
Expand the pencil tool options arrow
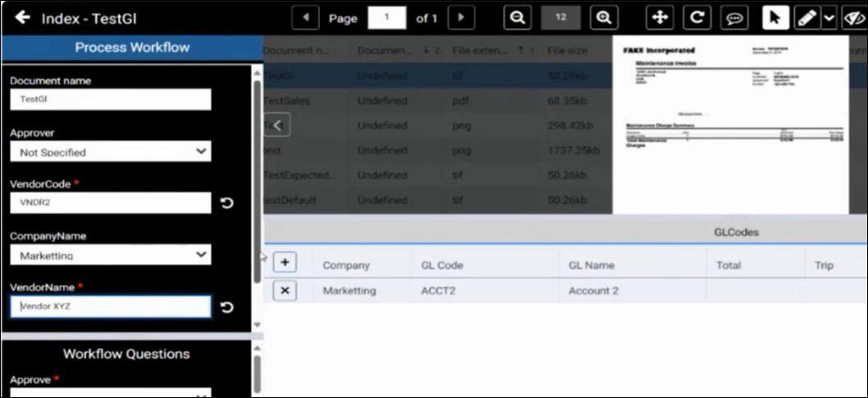(828, 17)
